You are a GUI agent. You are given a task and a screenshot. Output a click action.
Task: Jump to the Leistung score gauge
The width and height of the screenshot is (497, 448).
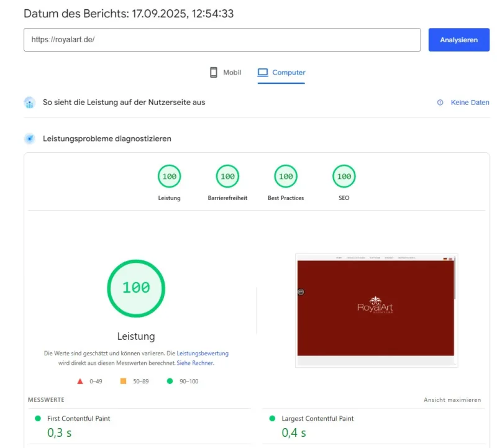169,176
